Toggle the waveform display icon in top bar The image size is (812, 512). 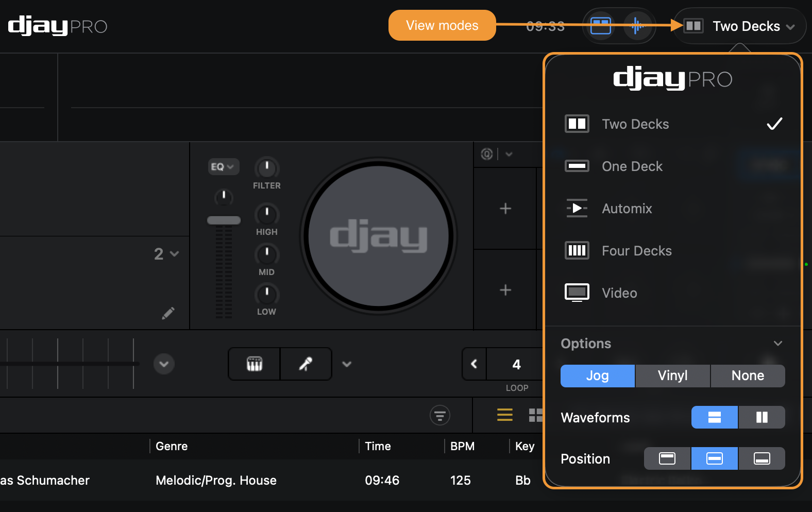pyautogui.click(x=637, y=25)
